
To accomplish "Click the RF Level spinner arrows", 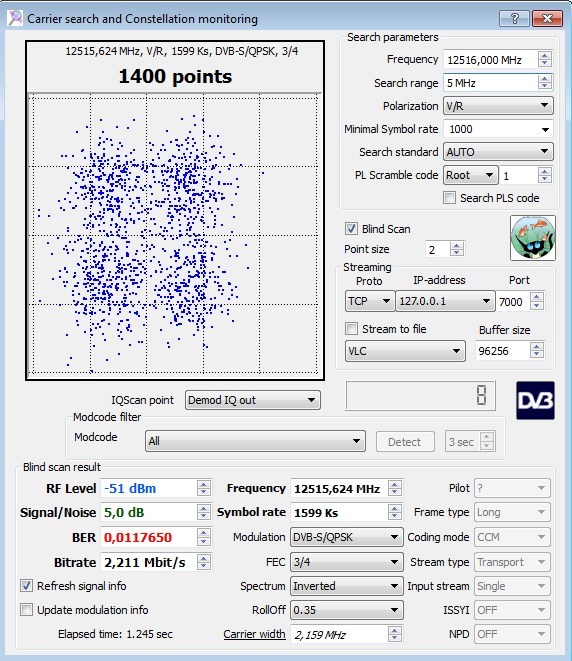I will 204,488.
